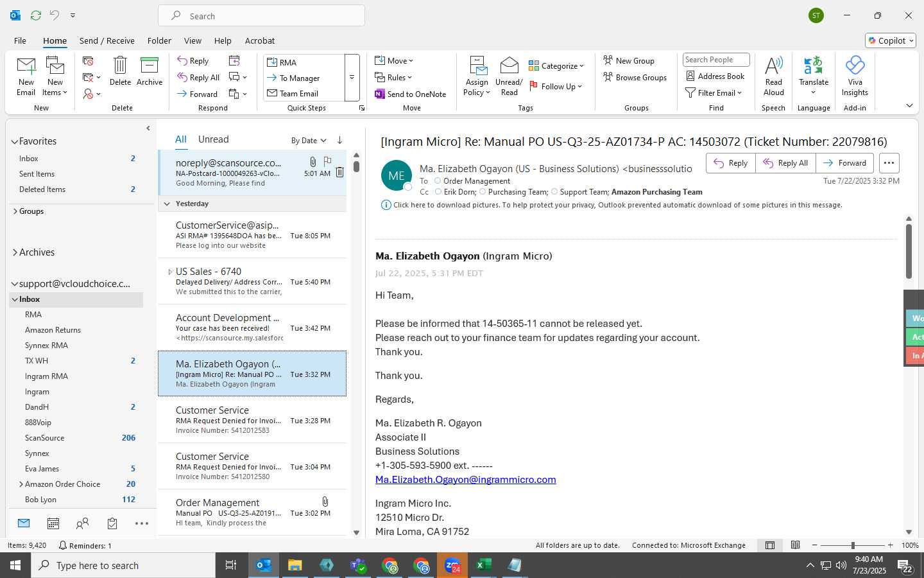Switch to the Folder ribbon tab
The height and width of the screenshot is (578, 924).
coord(159,40)
